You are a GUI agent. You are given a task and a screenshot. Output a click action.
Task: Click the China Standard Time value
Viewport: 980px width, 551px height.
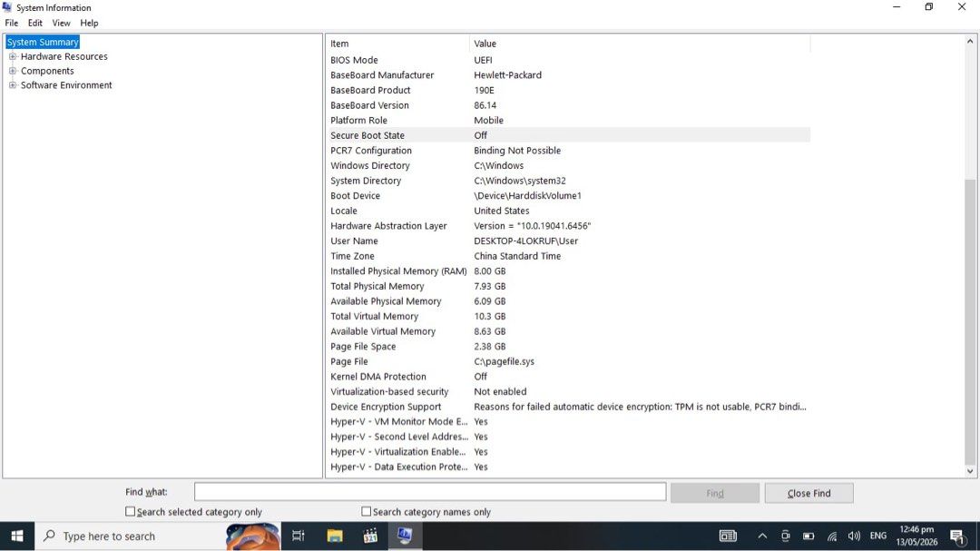pos(517,256)
